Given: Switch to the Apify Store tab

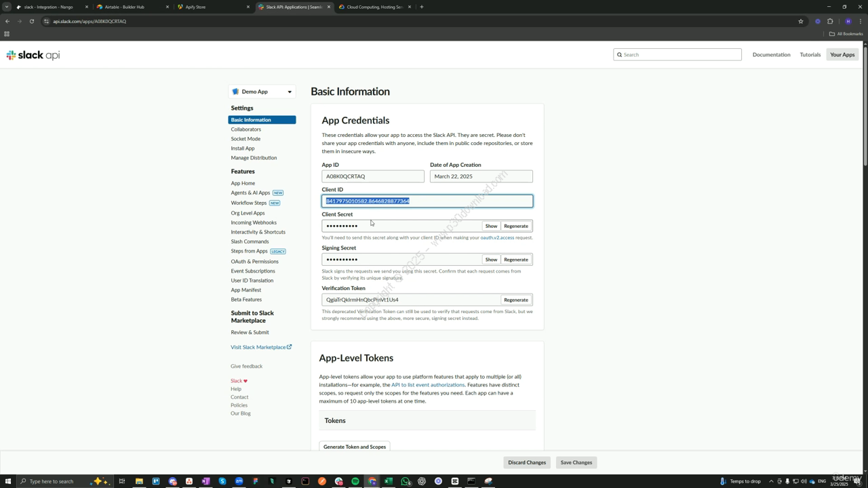Looking at the screenshot, I should click(x=212, y=7).
